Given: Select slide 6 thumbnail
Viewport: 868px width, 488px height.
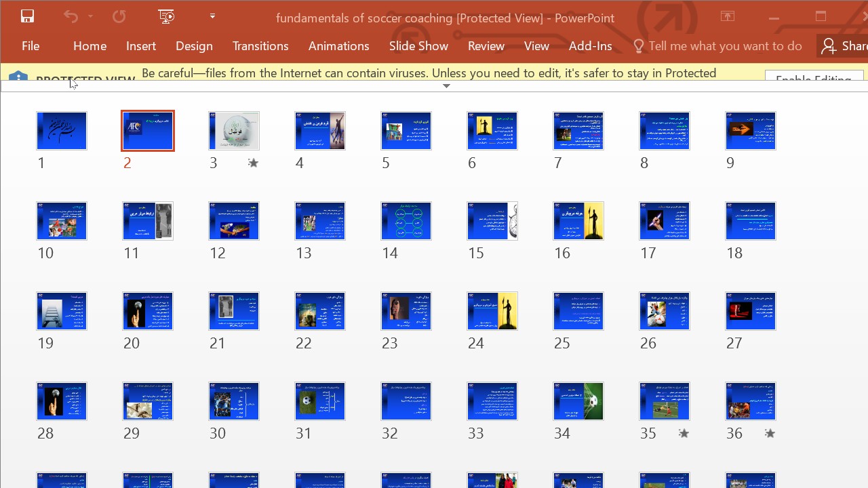Looking at the screenshot, I should click(492, 131).
